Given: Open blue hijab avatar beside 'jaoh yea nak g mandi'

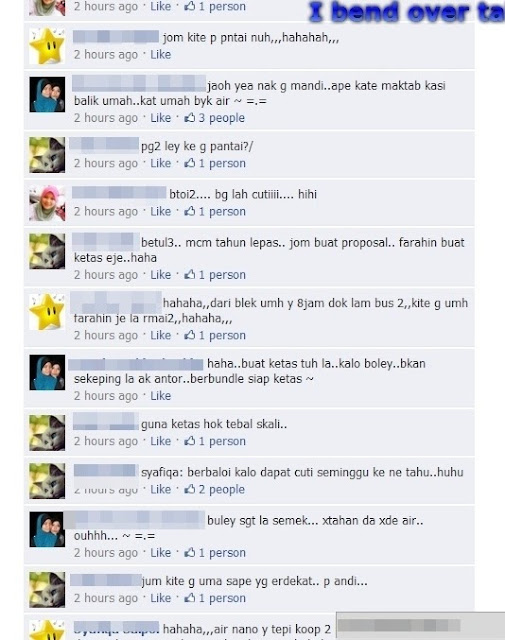Looking at the screenshot, I should [47, 94].
